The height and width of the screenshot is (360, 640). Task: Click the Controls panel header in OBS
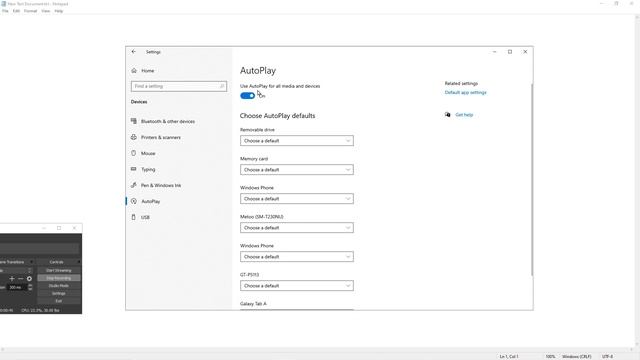[56, 262]
